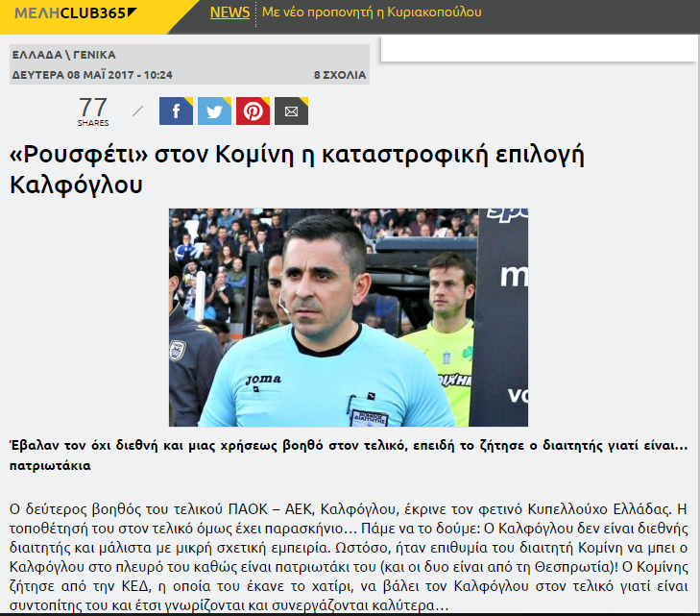Expand the CLUB365 members dropdown arrow
Image resolution: width=700 pixels, height=616 pixels.
(132, 12)
